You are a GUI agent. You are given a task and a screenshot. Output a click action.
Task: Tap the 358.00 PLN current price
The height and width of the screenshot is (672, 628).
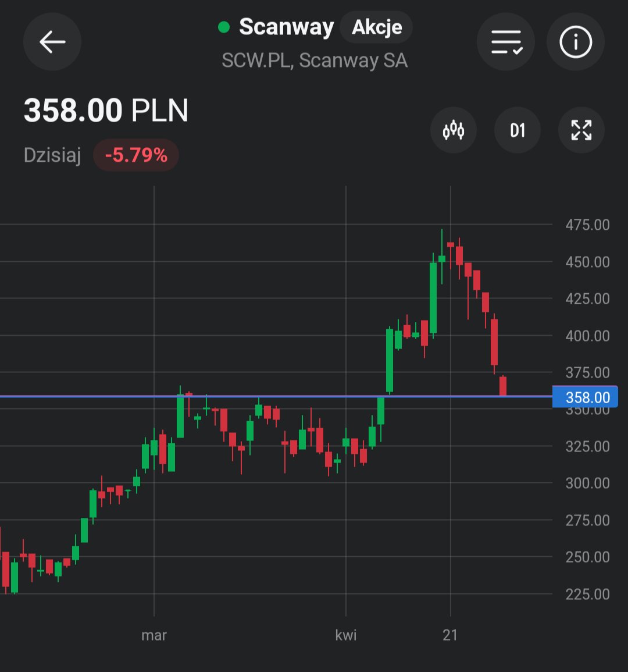point(106,110)
